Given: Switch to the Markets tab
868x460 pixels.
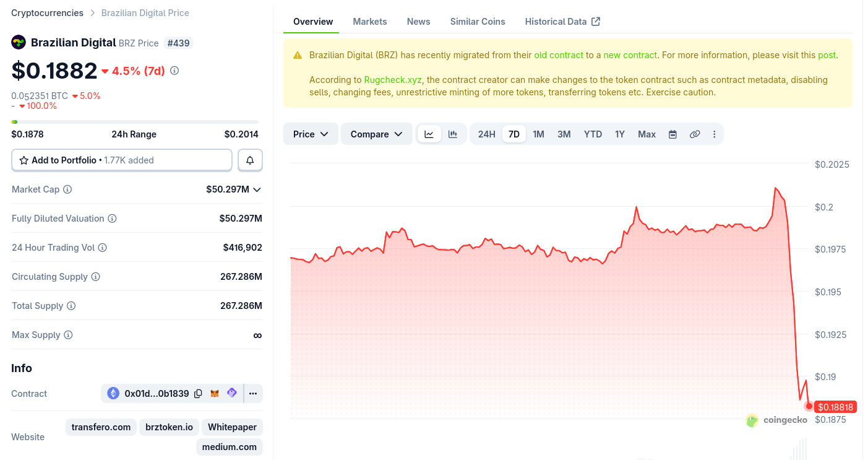Looking at the screenshot, I should (370, 22).
